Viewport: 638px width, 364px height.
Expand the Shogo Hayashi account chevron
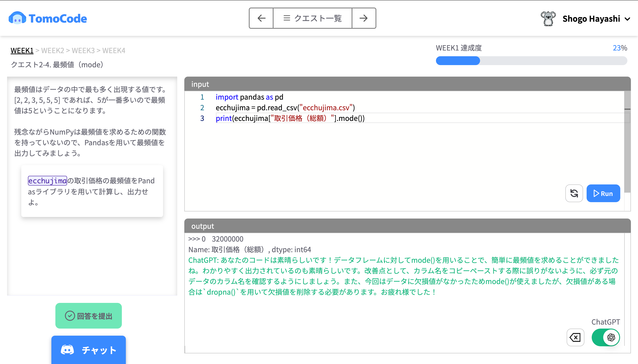tap(627, 19)
